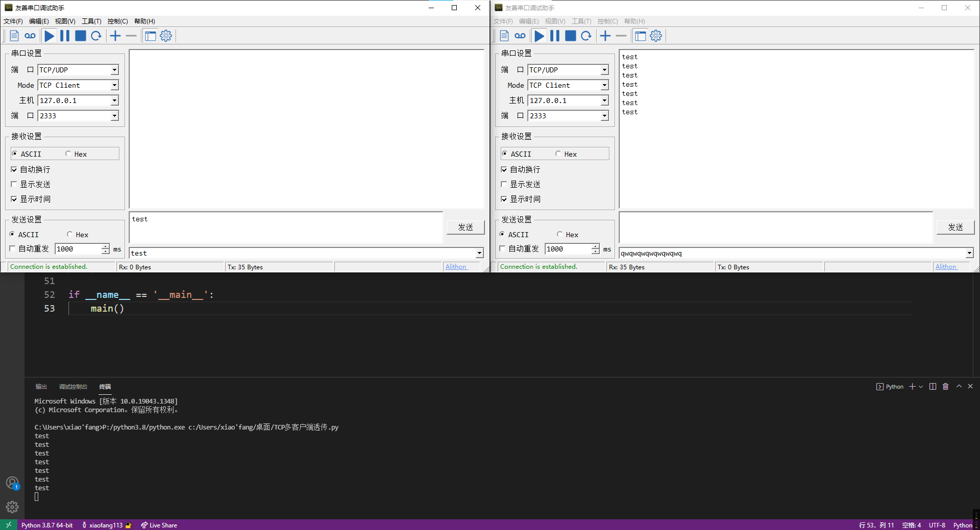
Task: Select ASCII receive mode in left window
Action: [x=27, y=154]
